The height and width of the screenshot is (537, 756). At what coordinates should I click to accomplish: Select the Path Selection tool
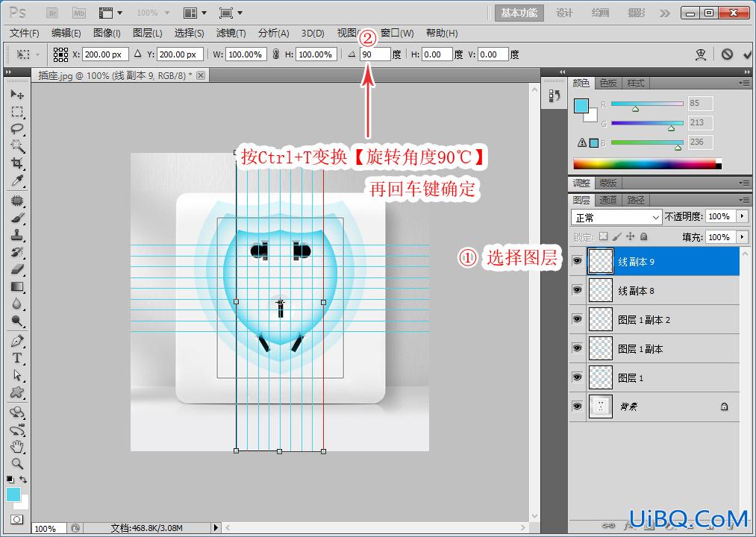pyautogui.click(x=17, y=375)
